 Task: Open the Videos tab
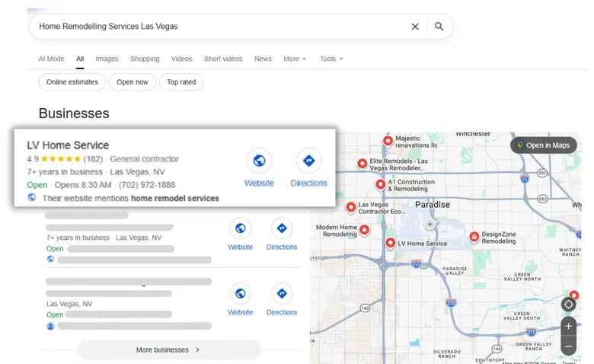(181, 59)
